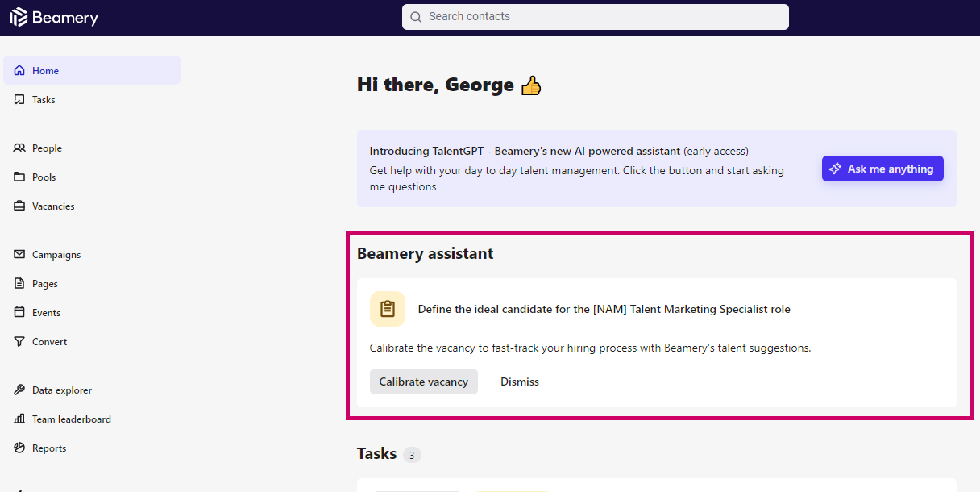
Task: Click the Beamery logo icon
Action: [19, 17]
